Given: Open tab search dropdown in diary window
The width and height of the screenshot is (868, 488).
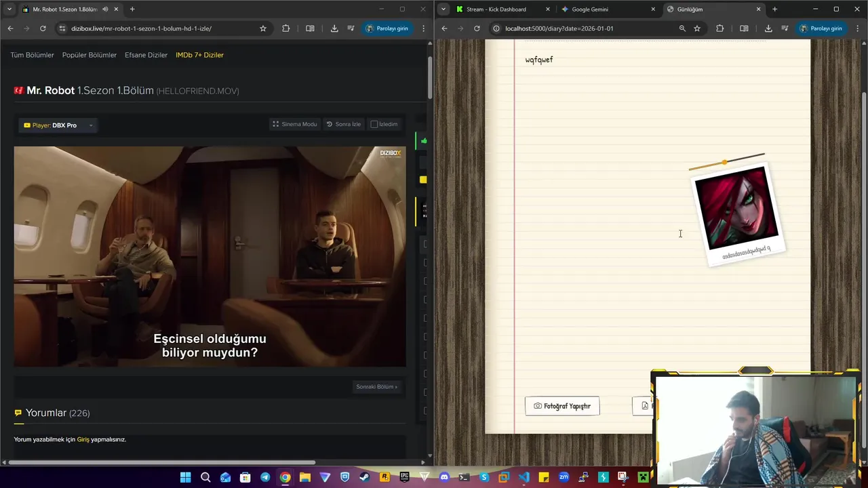Looking at the screenshot, I should 443,9.
